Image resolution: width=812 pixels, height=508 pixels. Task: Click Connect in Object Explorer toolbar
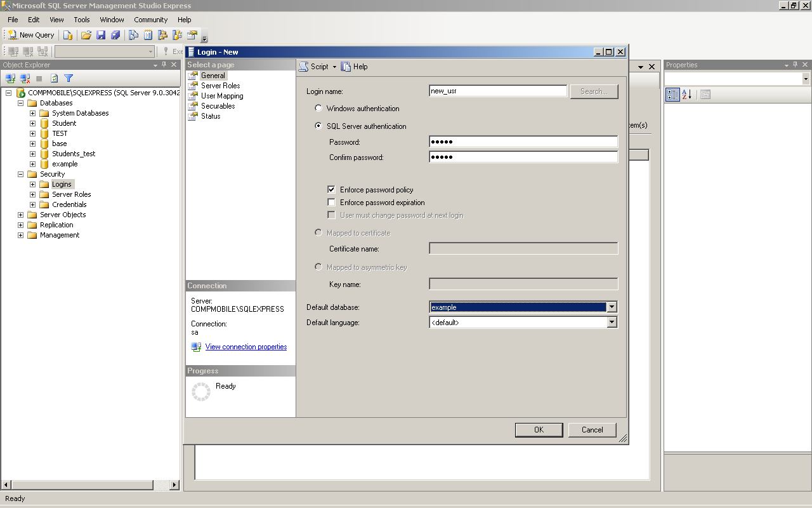coord(11,78)
